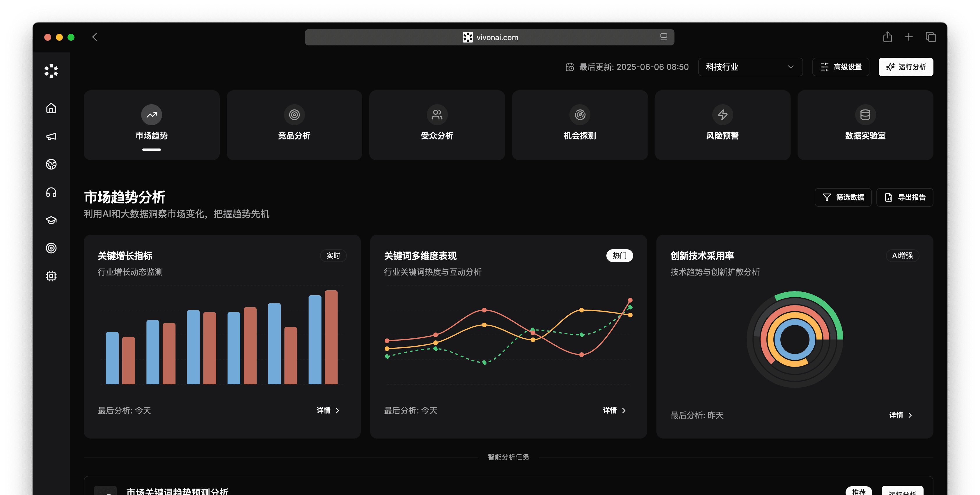Click the vivonai.com address bar

point(489,37)
